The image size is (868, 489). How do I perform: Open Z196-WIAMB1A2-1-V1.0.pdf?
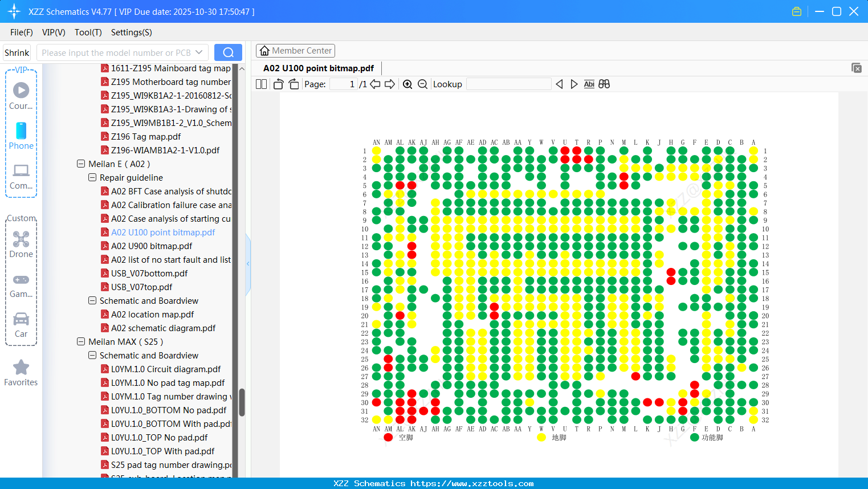[165, 150]
